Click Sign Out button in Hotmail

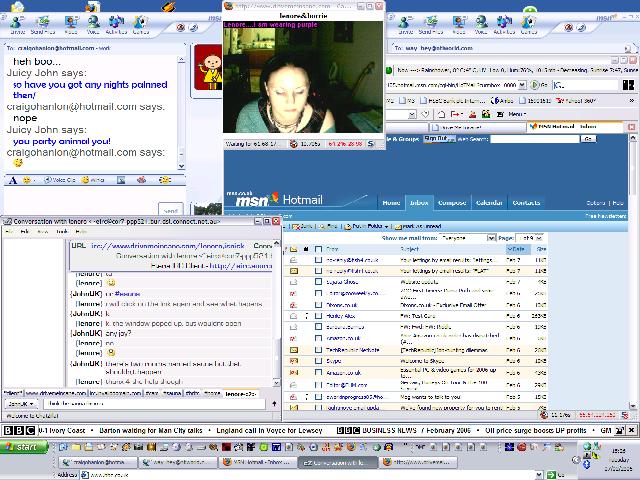pos(439,139)
